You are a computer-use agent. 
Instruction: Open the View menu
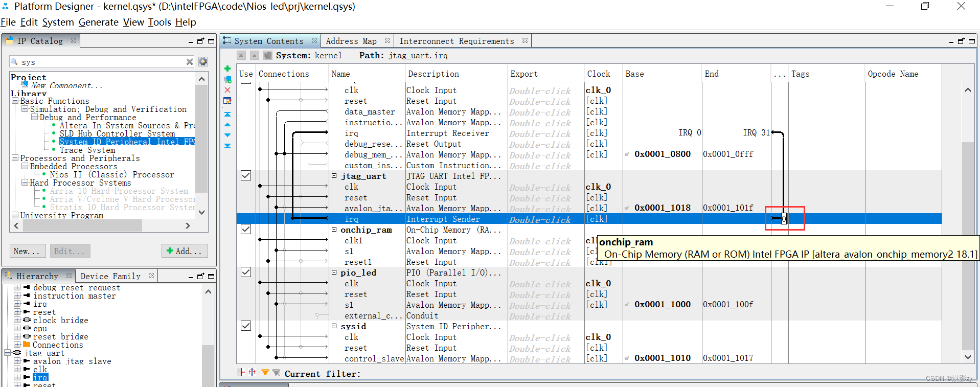(133, 22)
